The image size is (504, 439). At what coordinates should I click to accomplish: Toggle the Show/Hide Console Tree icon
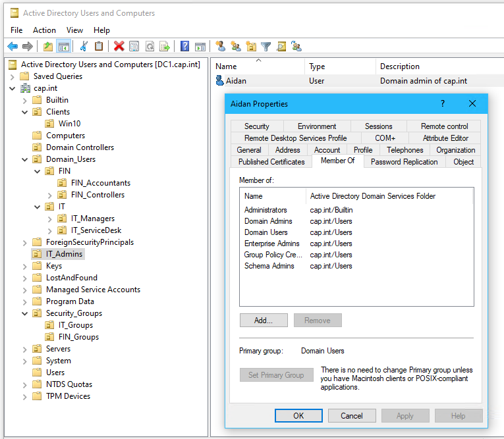click(x=64, y=47)
